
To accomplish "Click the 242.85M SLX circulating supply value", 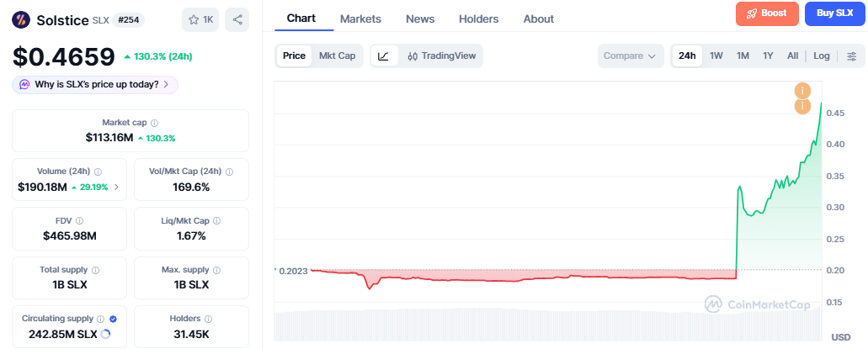I will coord(62,334).
